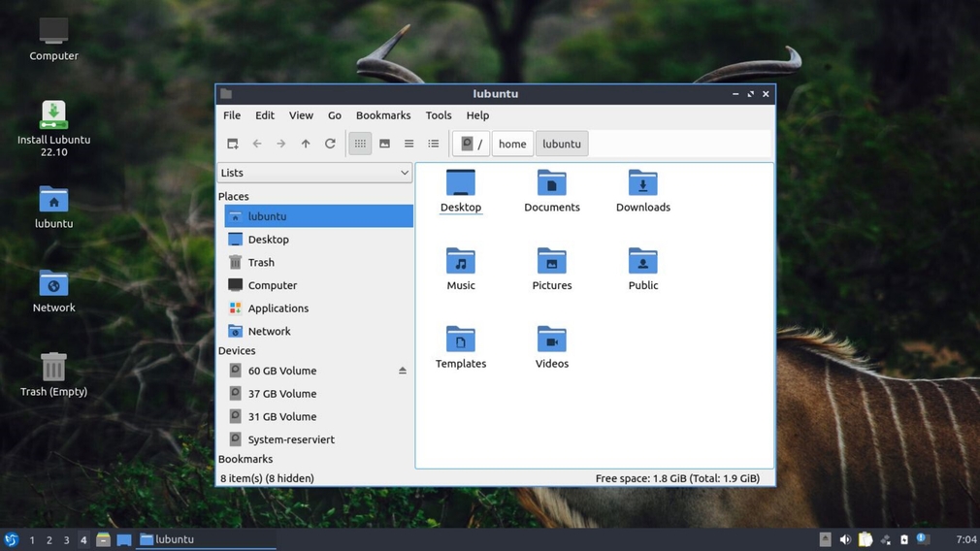Select the 37 GB Volume device

click(319, 394)
